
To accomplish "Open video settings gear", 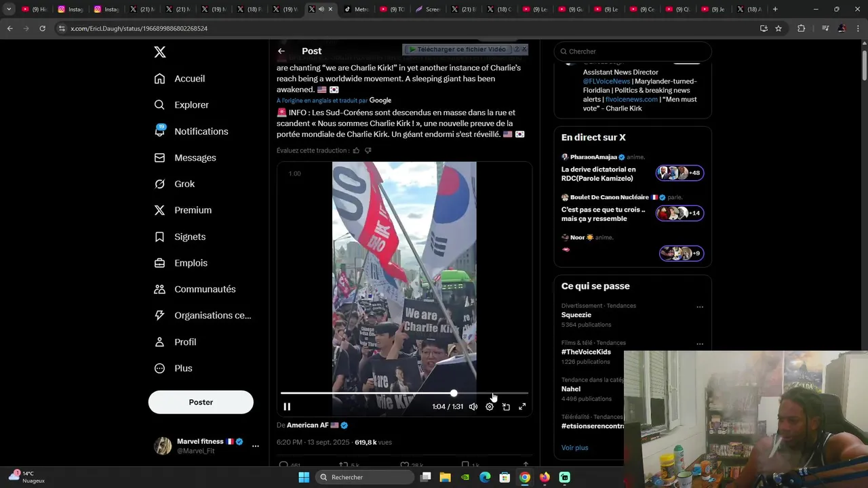I will [490, 407].
